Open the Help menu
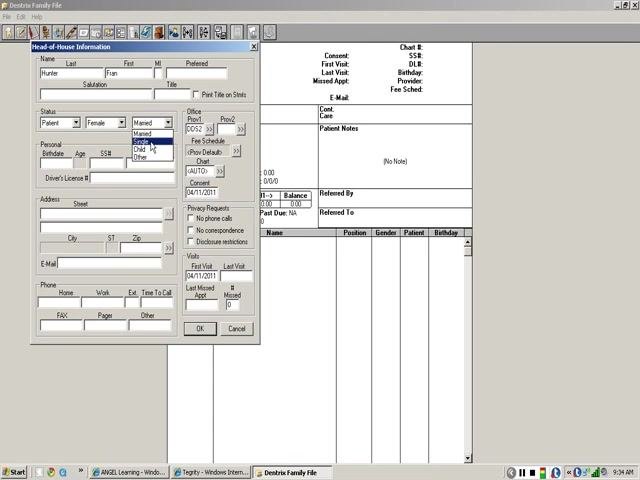 pyautogui.click(x=37, y=17)
